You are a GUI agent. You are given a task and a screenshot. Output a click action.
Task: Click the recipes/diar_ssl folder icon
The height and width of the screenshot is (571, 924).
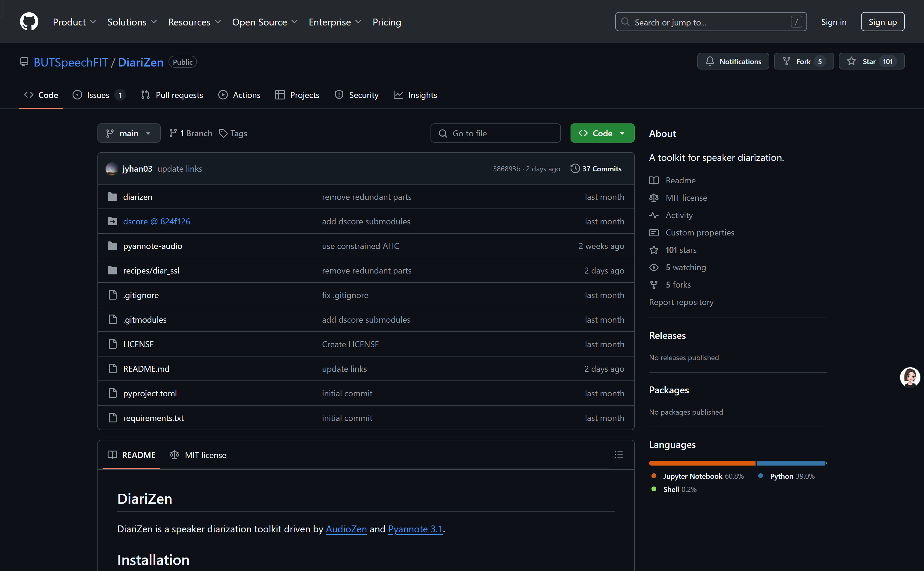(x=112, y=271)
